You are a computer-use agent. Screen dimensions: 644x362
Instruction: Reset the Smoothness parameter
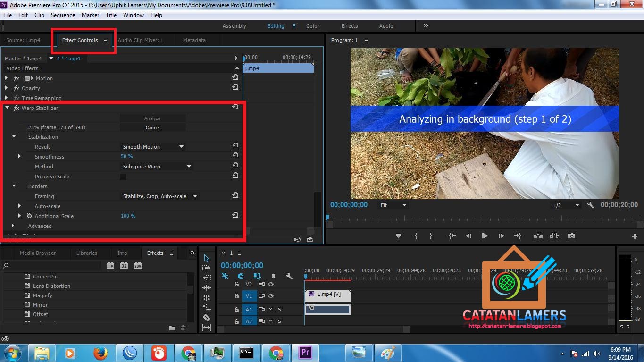click(x=235, y=156)
